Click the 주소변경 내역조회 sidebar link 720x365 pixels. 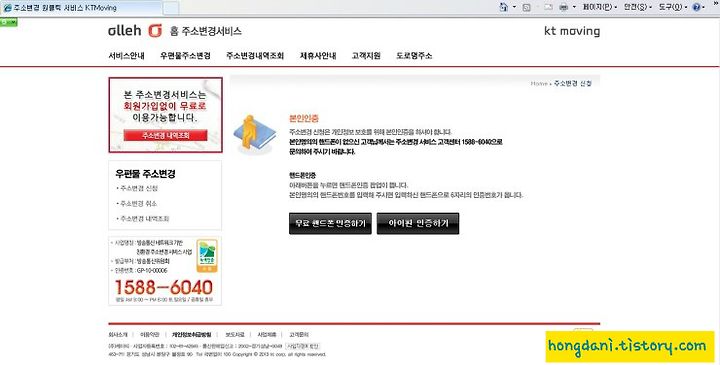point(144,219)
